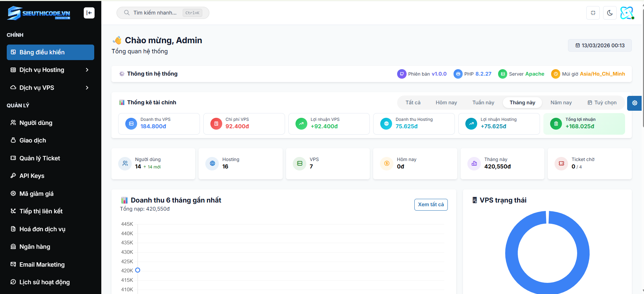Open the admin profile avatar
Screen dimensions: 644x294
click(x=627, y=13)
